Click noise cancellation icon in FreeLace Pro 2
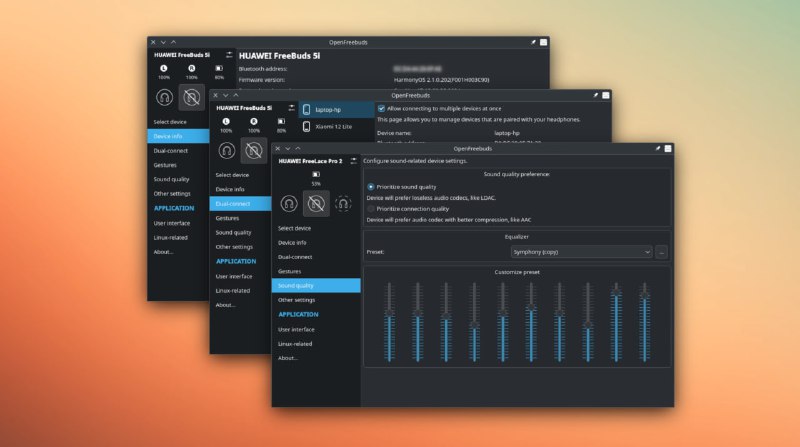This screenshot has height=447, width=800. tap(288, 204)
